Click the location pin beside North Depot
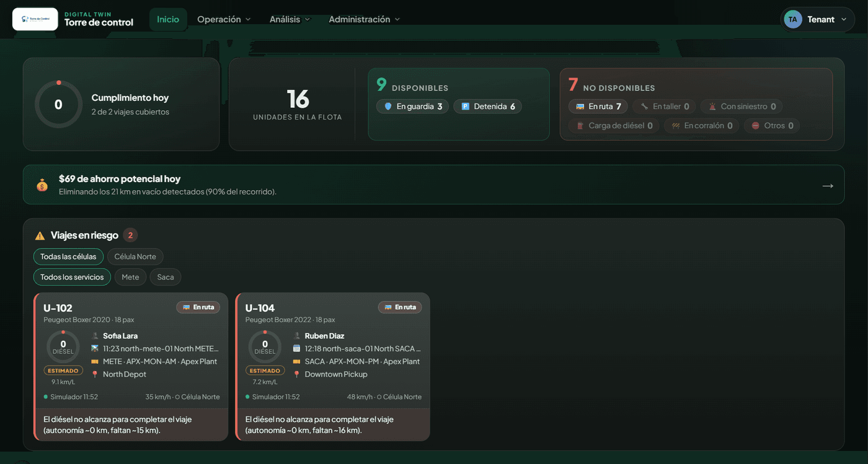 (95, 374)
